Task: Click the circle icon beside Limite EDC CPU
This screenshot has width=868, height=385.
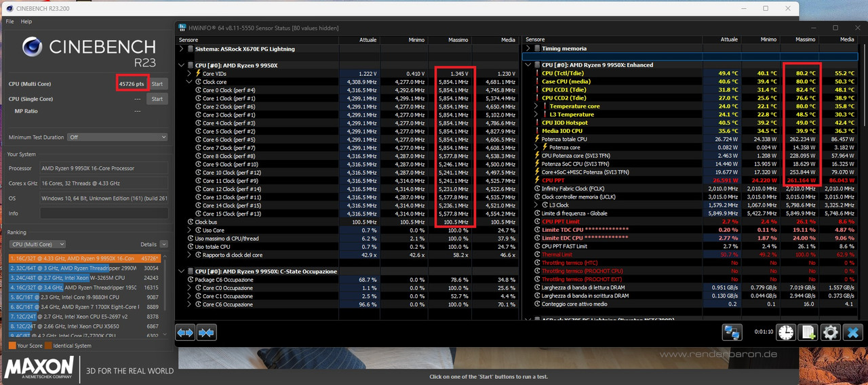Action: 537,238
